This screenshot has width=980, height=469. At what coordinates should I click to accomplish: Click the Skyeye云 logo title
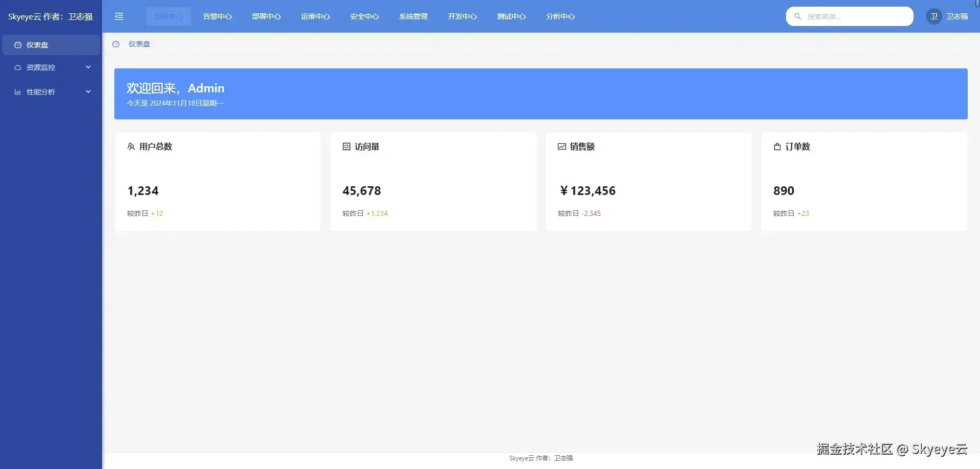[x=51, y=16]
